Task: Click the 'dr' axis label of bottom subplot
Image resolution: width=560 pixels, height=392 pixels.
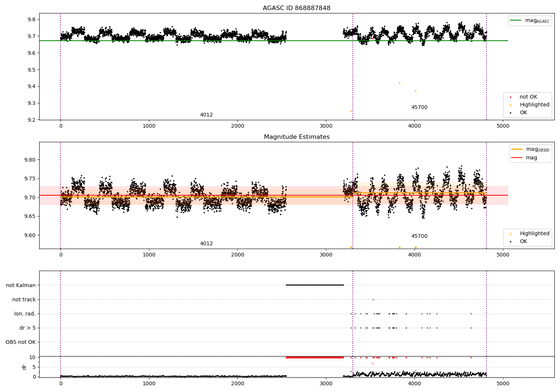Action: pos(24,367)
